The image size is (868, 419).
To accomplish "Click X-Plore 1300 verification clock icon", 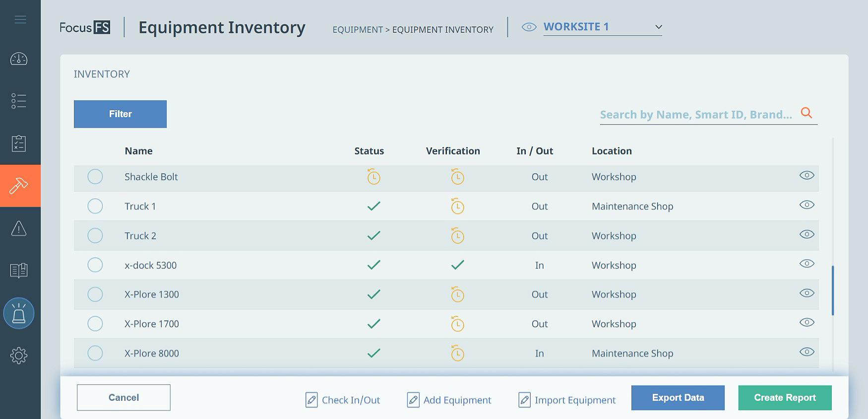I will point(457,294).
